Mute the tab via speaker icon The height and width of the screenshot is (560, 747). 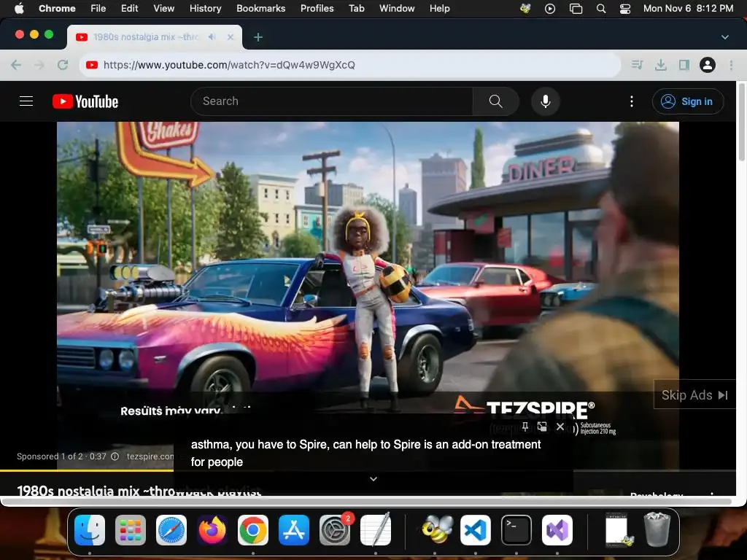click(x=212, y=36)
